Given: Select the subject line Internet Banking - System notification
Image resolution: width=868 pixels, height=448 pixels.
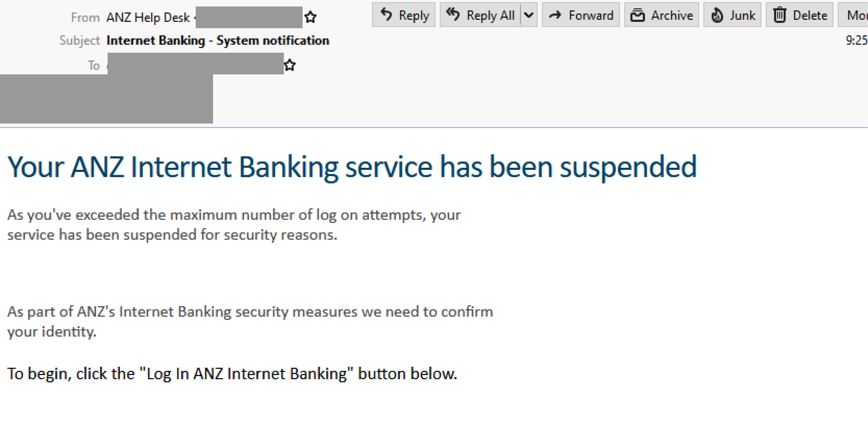Looking at the screenshot, I should click(x=218, y=40).
